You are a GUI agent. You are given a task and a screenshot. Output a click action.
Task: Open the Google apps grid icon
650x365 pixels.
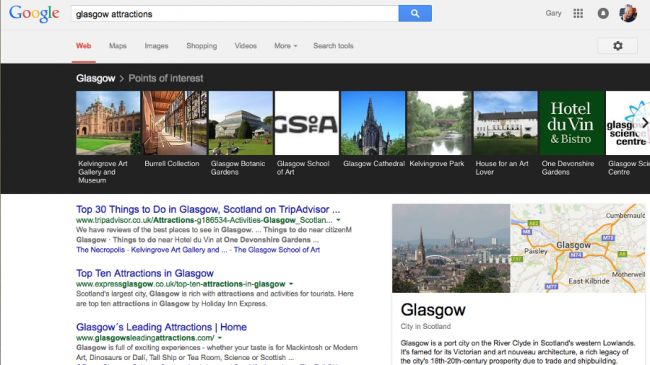pos(578,14)
